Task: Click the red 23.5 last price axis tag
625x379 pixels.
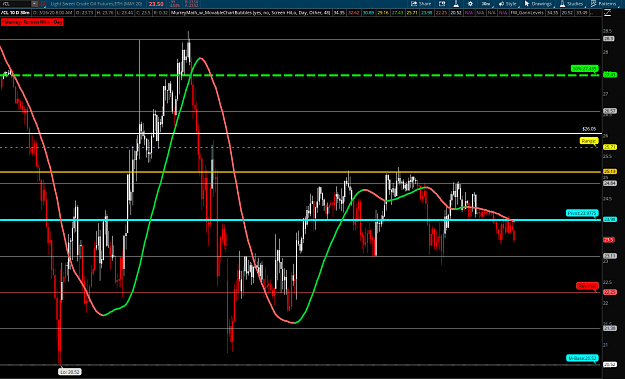Action: pyautogui.click(x=609, y=240)
